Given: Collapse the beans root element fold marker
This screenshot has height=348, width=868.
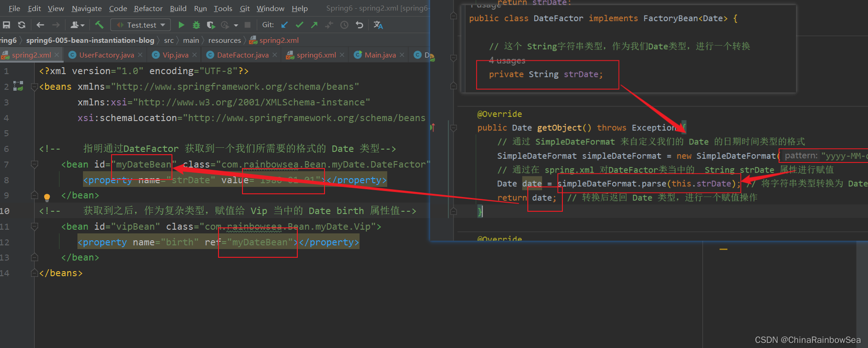Looking at the screenshot, I should pos(34,87).
